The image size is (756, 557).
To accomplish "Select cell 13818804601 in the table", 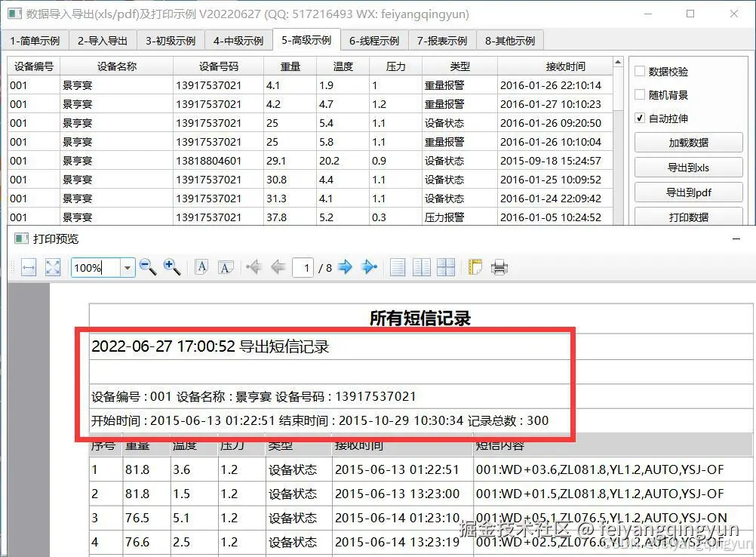I will (218, 161).
